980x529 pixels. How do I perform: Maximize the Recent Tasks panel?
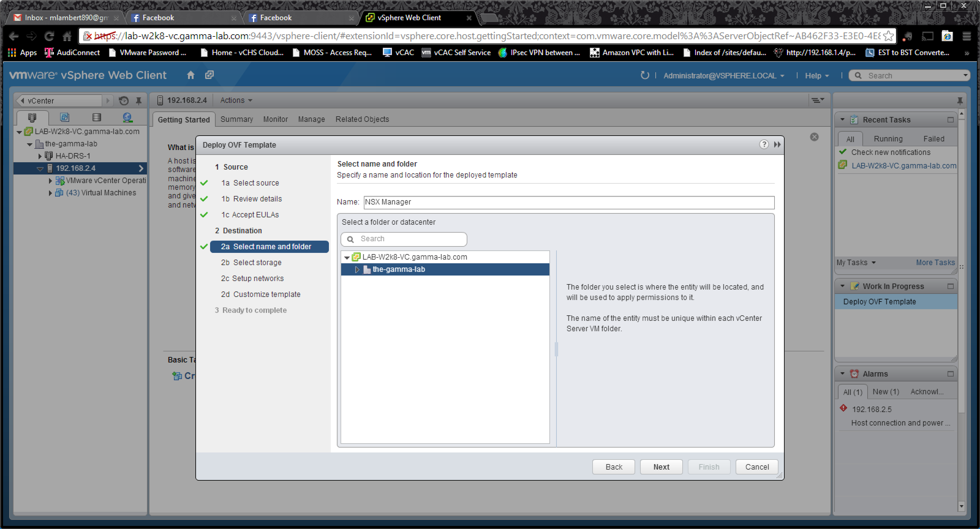[950, 120]
